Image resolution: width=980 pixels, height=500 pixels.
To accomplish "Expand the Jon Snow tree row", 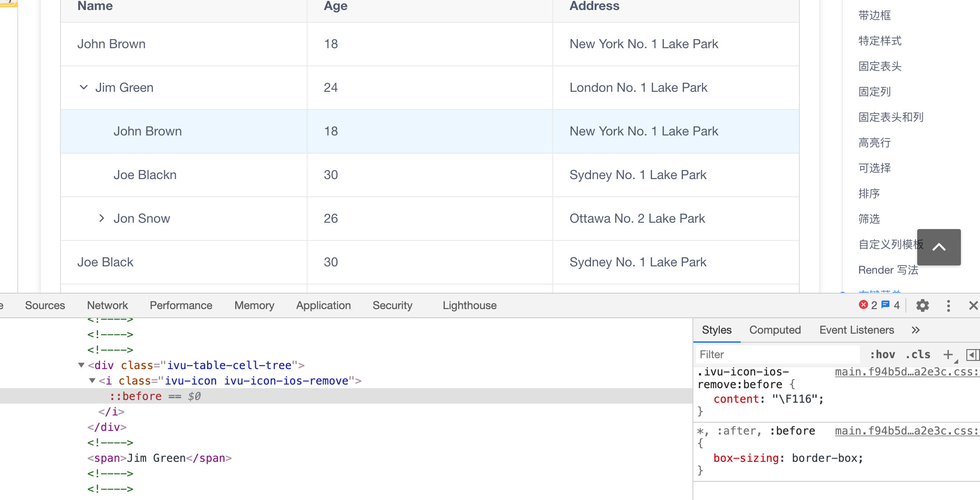I will click(101, 219).
